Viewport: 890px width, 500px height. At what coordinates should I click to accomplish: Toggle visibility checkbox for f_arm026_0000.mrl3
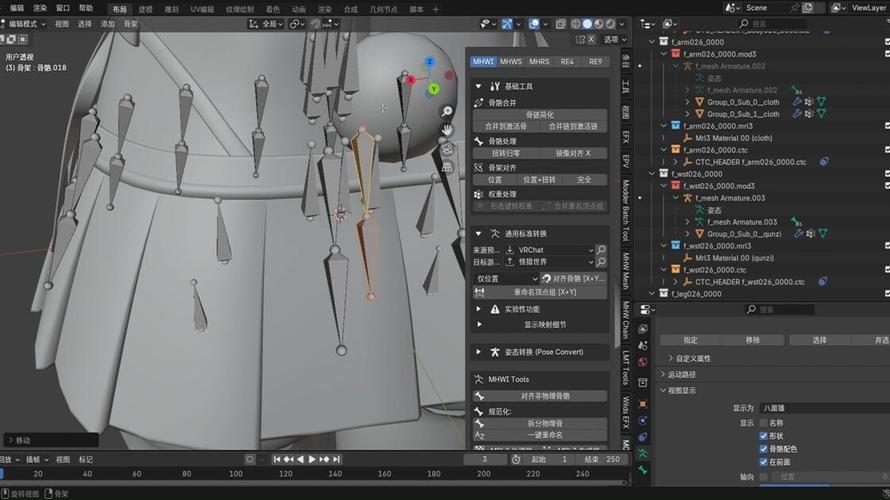point(887,126)
